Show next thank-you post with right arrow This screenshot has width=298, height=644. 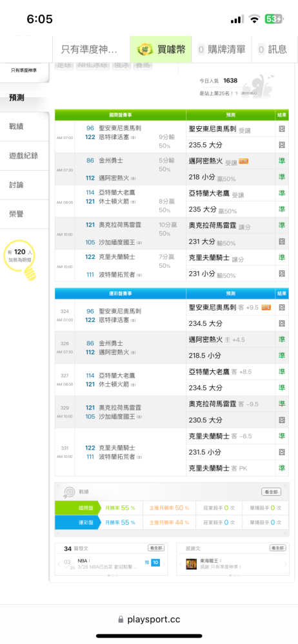(286, 564)
